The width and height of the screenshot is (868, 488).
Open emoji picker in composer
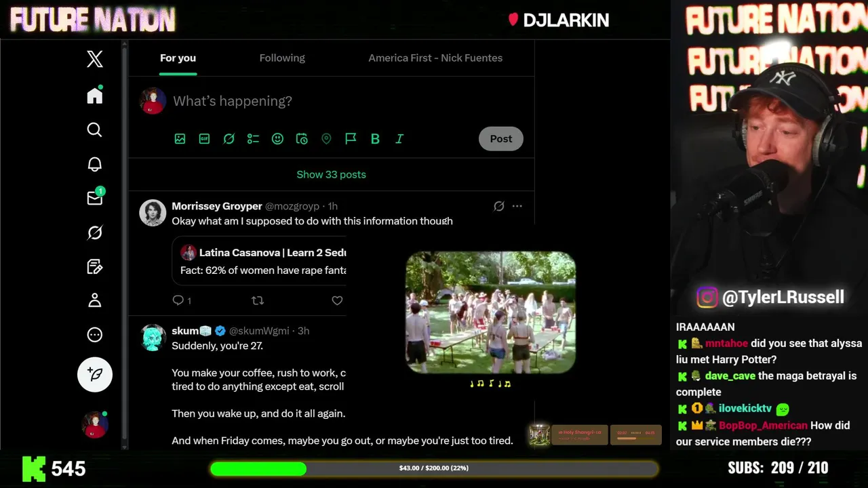tap(277, 138)
